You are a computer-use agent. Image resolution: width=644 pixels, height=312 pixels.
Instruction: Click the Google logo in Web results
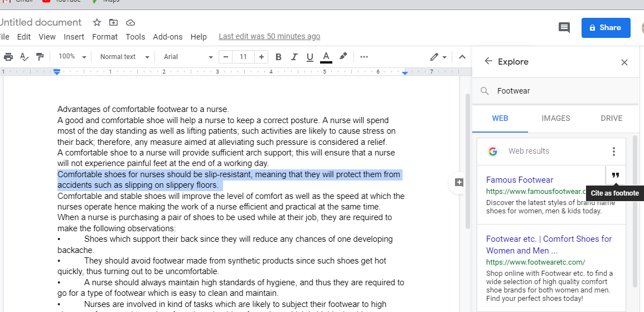pyautogui.click(x=493, y=152)
